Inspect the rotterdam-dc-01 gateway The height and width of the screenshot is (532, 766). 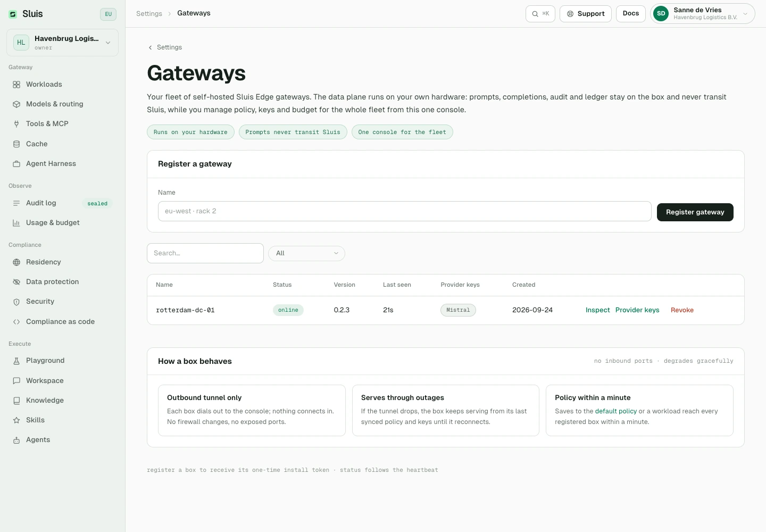click(x=597, y=310)
